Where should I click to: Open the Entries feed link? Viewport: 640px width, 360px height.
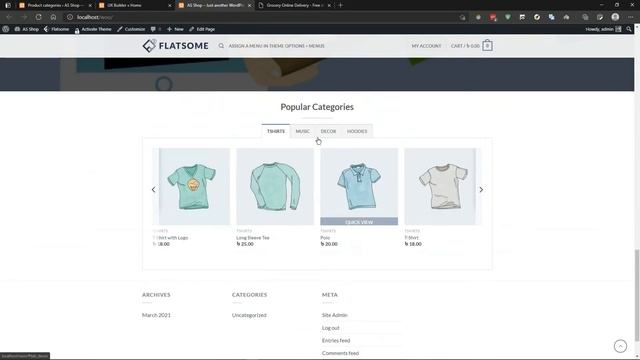click(x=336, y=340)
